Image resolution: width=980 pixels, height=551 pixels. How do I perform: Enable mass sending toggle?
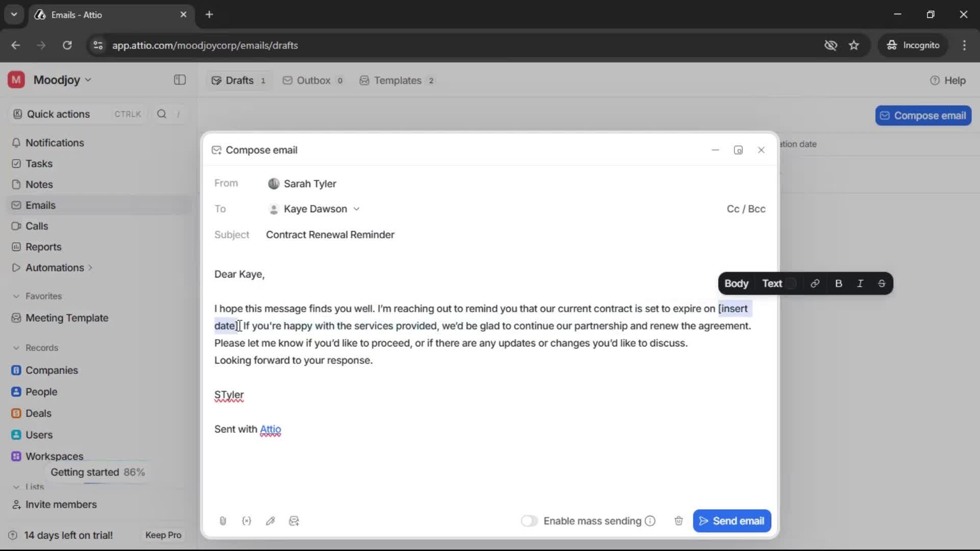529,521
